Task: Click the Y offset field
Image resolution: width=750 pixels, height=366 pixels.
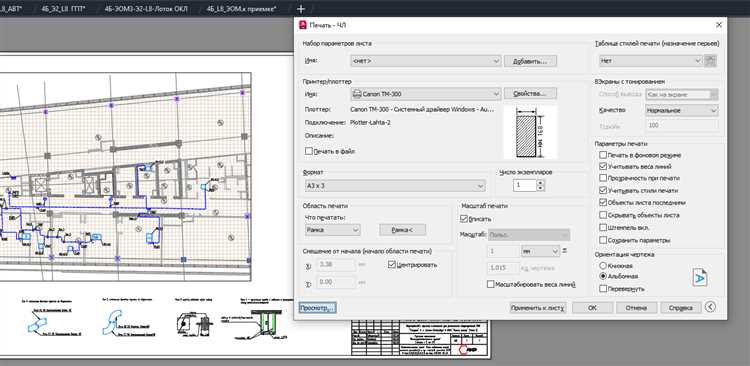Action: [336, 282]
